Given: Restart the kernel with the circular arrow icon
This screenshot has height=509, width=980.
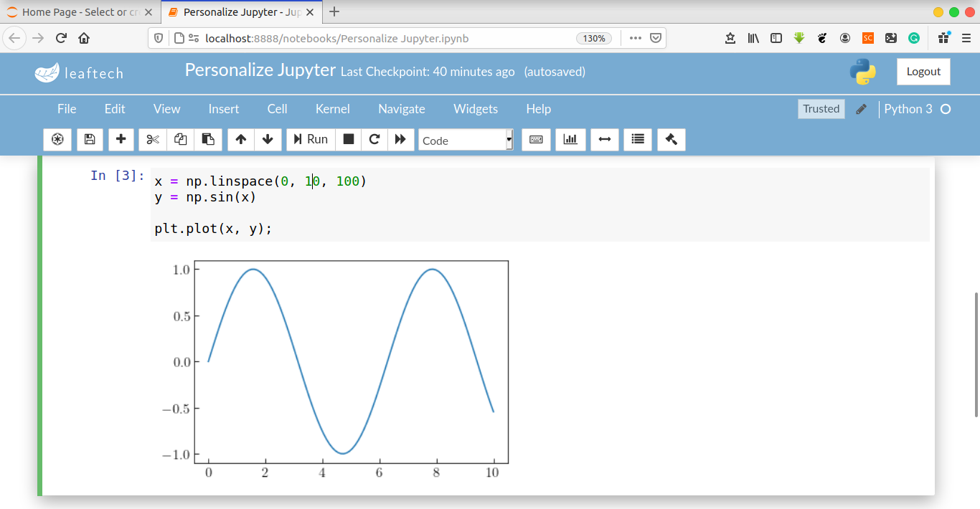Looking at the screenshot, I should 374,140.
